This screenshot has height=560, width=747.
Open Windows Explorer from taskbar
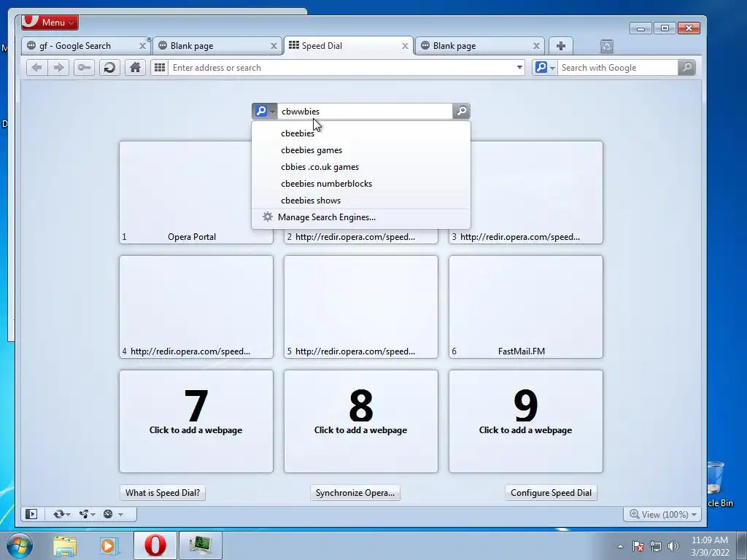click(65, 545)
